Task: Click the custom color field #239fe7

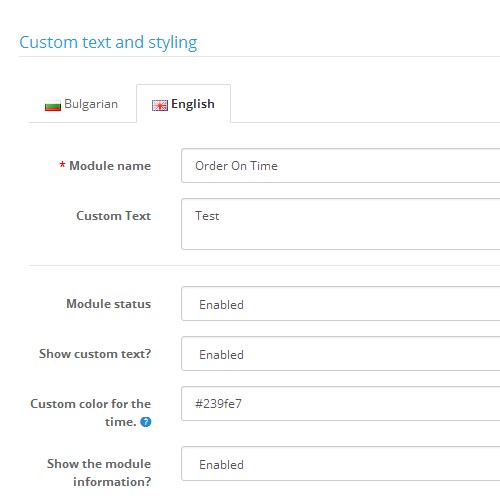Action: tap(340, 404)
